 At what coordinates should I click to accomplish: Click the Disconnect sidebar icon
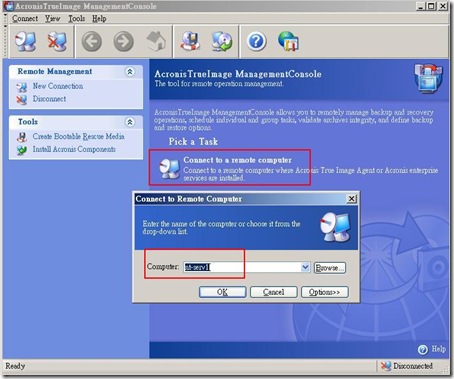point(22,99)
